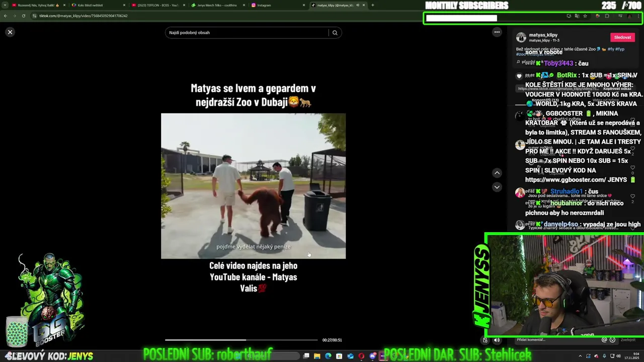Image resolution: width=644 pixels, height=362 pixels.
Task: Click the Task View taskbar icon
Action: (306, 356)
